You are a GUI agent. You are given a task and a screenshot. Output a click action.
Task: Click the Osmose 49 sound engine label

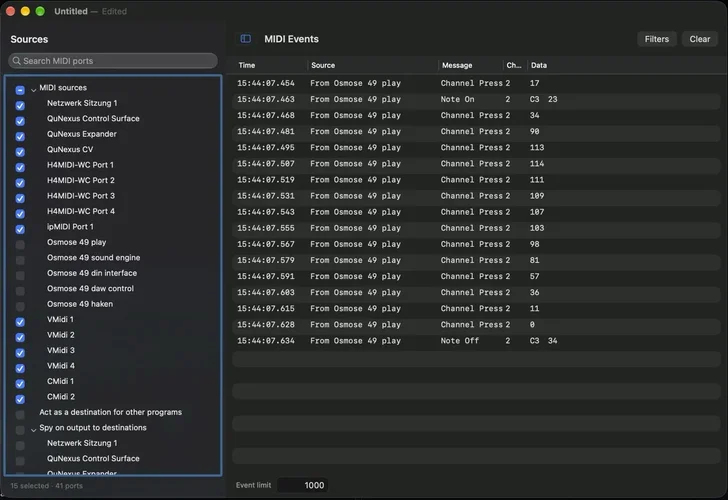(x=93, y=258)
